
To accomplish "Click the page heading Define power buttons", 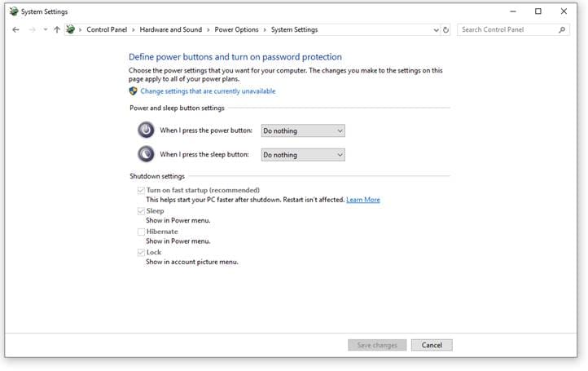I will (x=235, y=57).
